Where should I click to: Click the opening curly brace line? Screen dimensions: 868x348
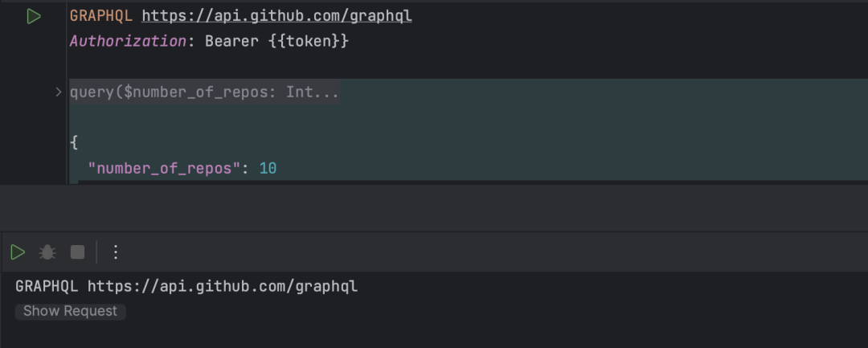74,143
